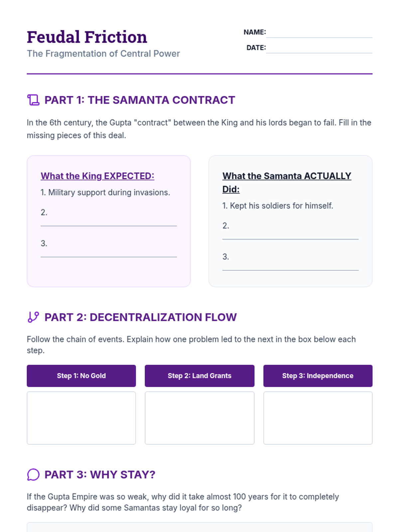Click the PART 2: DECENTRALIZATION FLOW heading
The width and height of the screenshot is (399, 532).
tap(140, 317)
